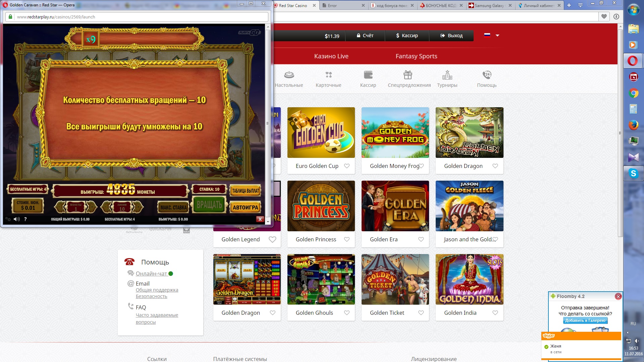Favorite Euro Golden Cup with heart
This screenshot has height=362, width=644.
pos(347,166)
